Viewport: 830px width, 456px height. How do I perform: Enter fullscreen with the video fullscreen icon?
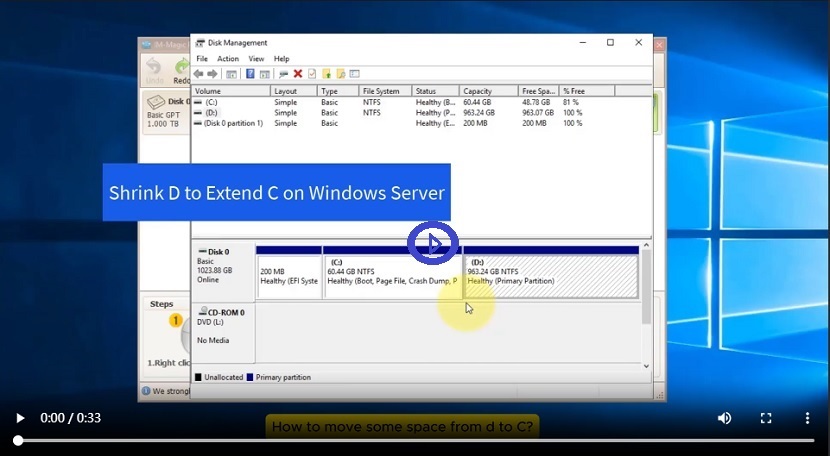coord(765,418)
